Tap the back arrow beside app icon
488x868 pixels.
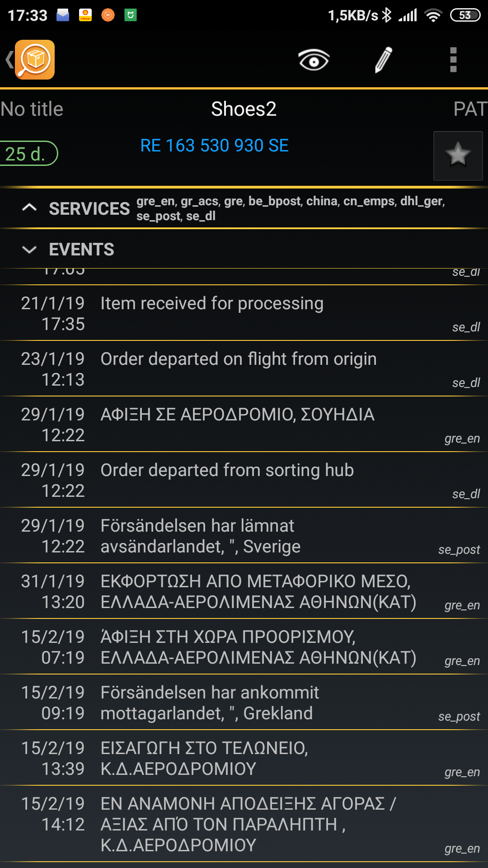(9, 60)
